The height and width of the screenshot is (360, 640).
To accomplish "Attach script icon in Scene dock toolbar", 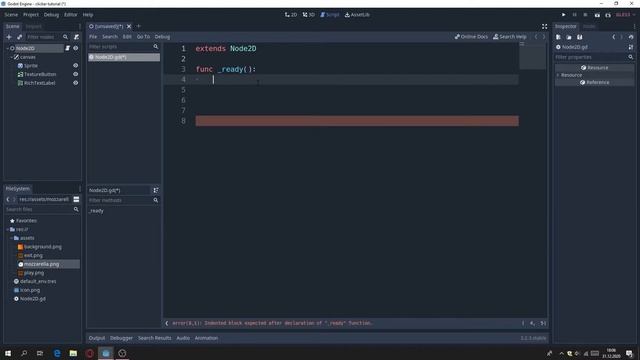I will coord(76,37).
